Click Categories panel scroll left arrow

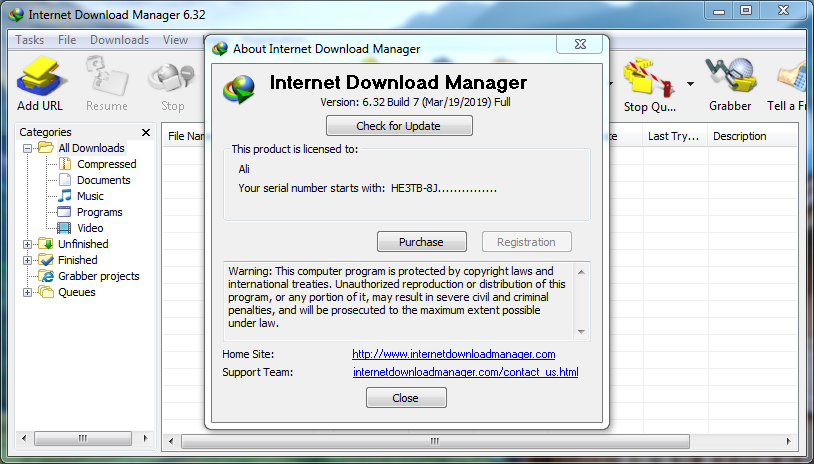coord(24,439)
